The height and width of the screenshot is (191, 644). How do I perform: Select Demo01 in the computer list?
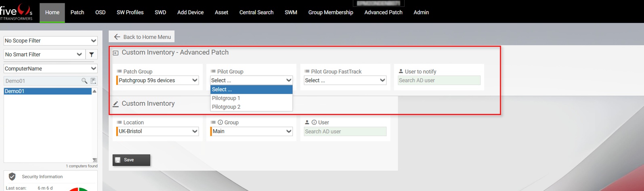coord(48,91)
